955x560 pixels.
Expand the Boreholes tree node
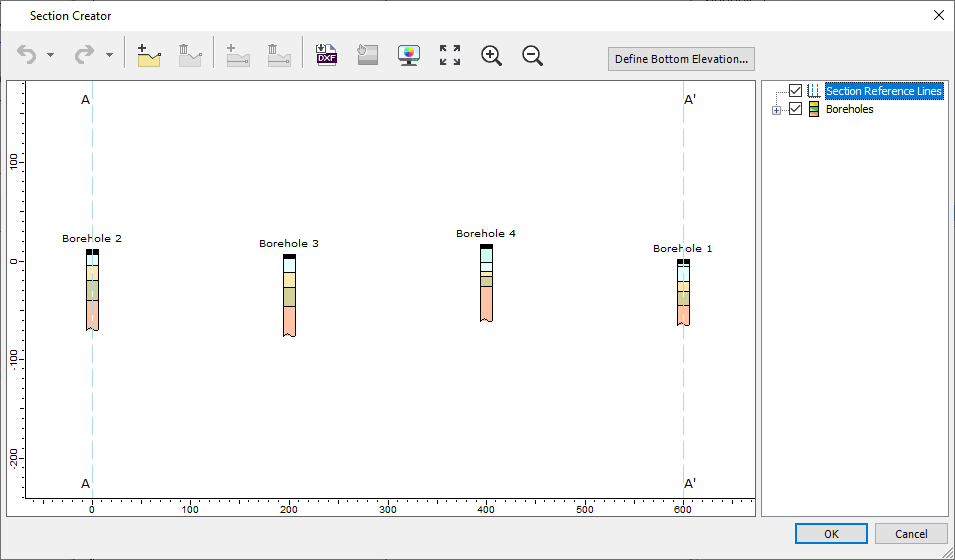click(777, 110)
